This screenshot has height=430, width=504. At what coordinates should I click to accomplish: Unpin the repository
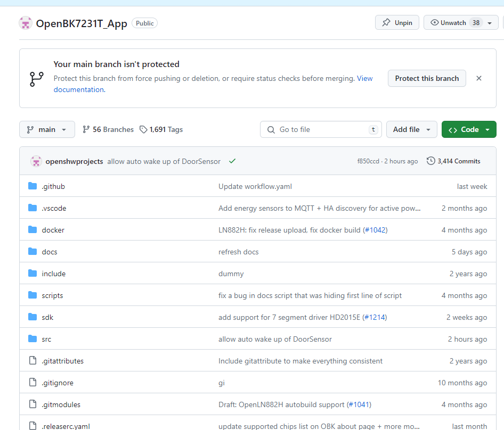coord(396,22)
